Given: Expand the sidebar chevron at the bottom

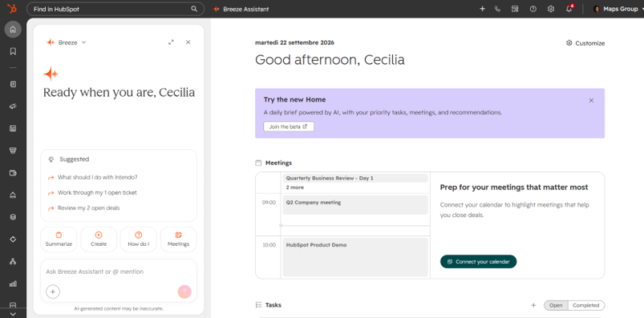Looking at the screenshot, I should 13,313.
